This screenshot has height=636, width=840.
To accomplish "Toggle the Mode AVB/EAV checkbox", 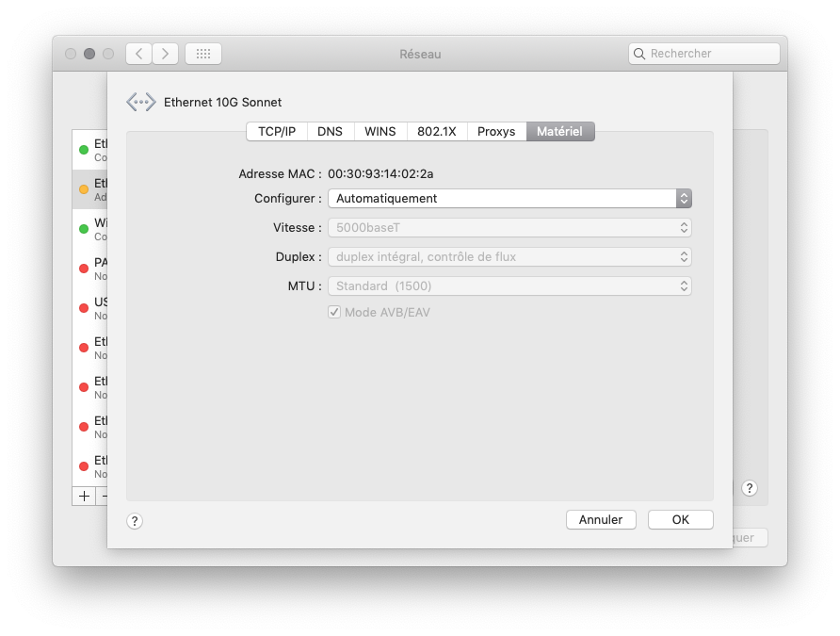I will (334, 312).
